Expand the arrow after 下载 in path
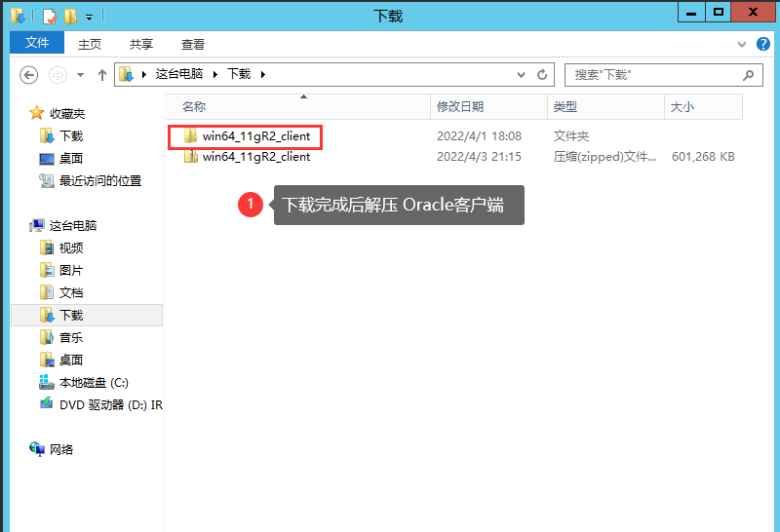The height and width of the screenshot is (532, 780). 263,75
